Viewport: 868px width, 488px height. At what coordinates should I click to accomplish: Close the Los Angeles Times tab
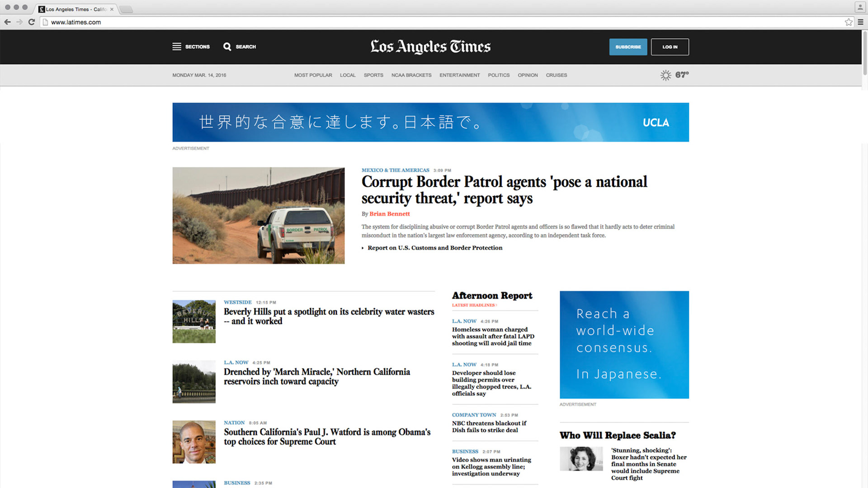112,9
